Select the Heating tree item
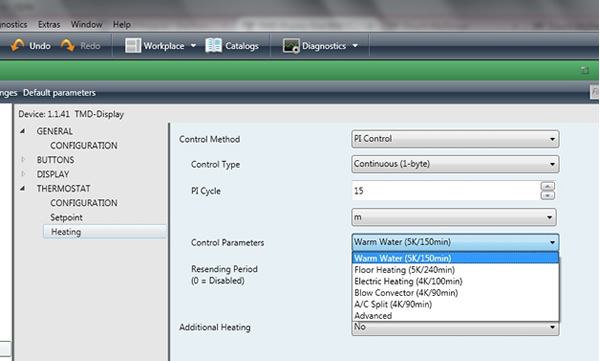 [105, 232]
